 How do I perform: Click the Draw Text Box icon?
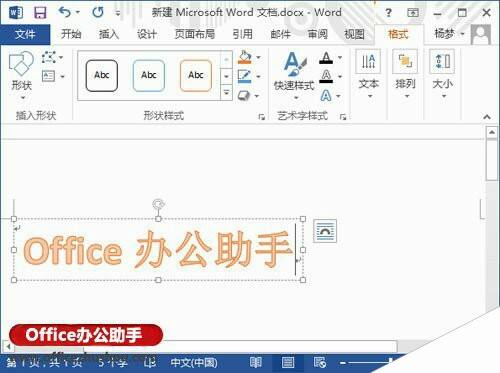click(49, 76)
